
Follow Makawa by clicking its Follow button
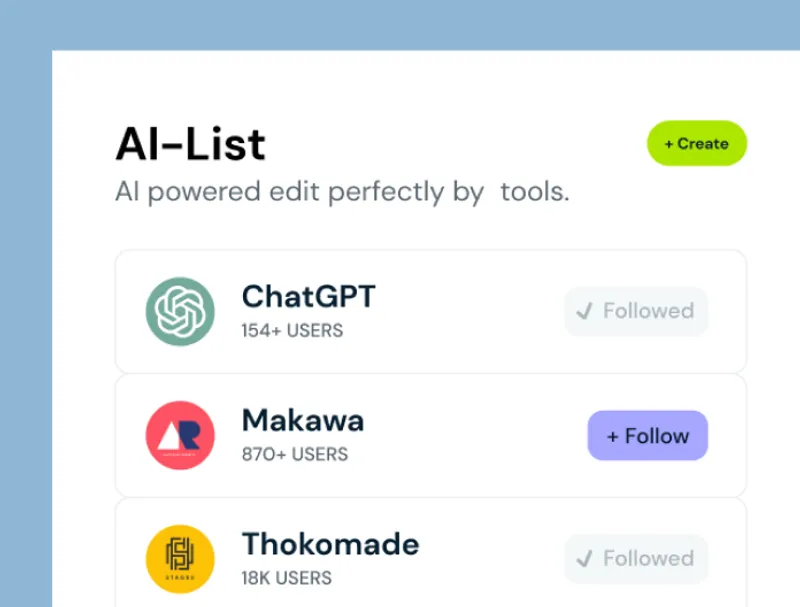648,435
